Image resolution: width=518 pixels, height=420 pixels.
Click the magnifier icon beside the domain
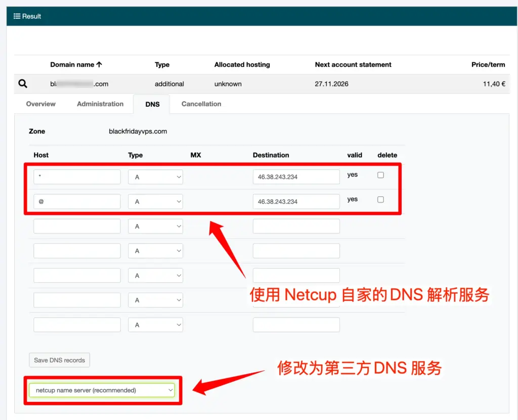[23, 84]
